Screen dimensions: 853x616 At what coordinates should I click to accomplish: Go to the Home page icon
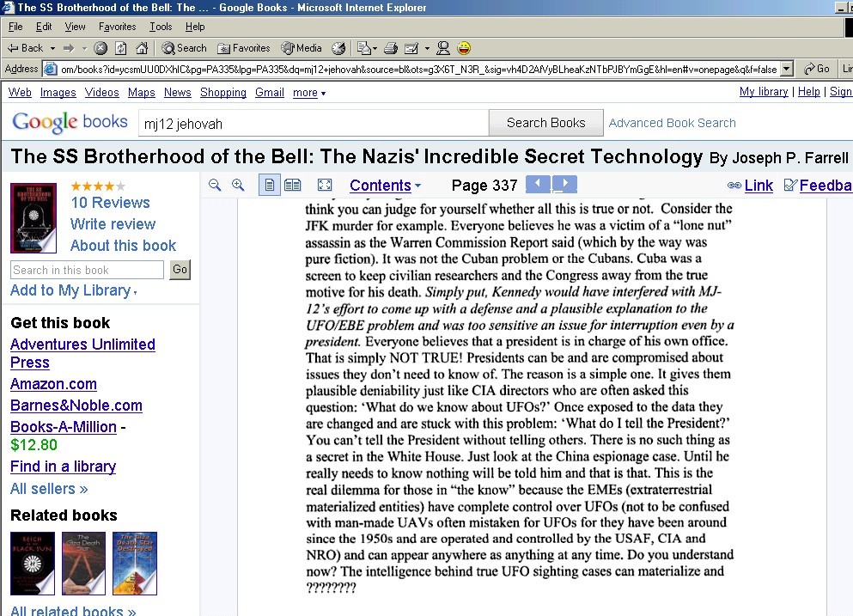142,48
